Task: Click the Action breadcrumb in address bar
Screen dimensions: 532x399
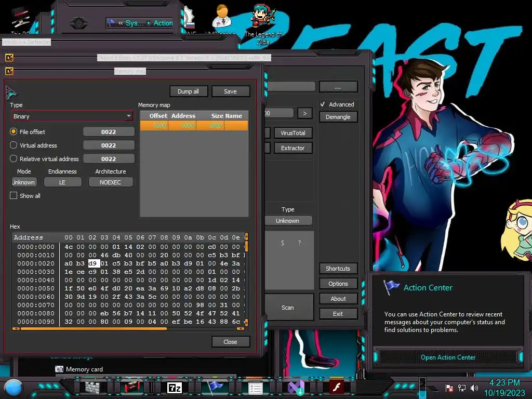Action: 163,23
